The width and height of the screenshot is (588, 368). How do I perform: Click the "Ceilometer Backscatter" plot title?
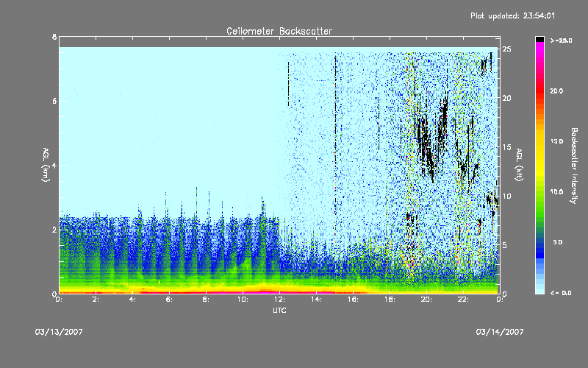pyautogui.click(x=279, y=31)
